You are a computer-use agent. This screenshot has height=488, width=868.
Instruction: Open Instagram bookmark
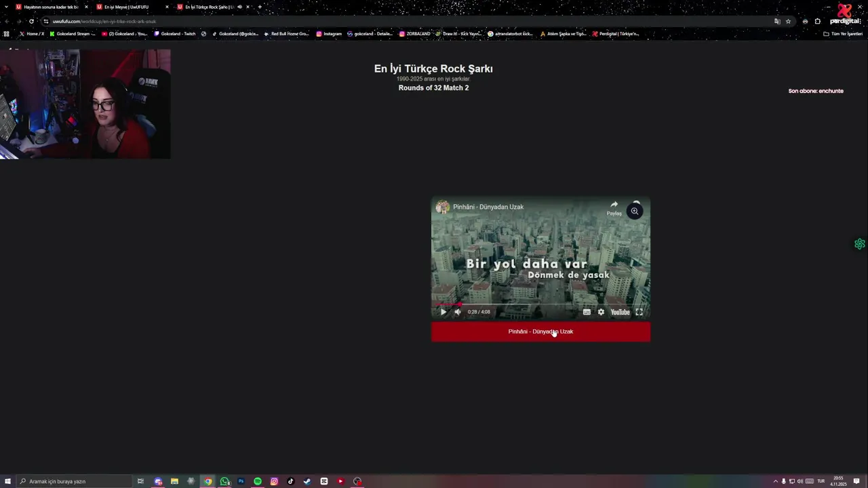point(329,34)
